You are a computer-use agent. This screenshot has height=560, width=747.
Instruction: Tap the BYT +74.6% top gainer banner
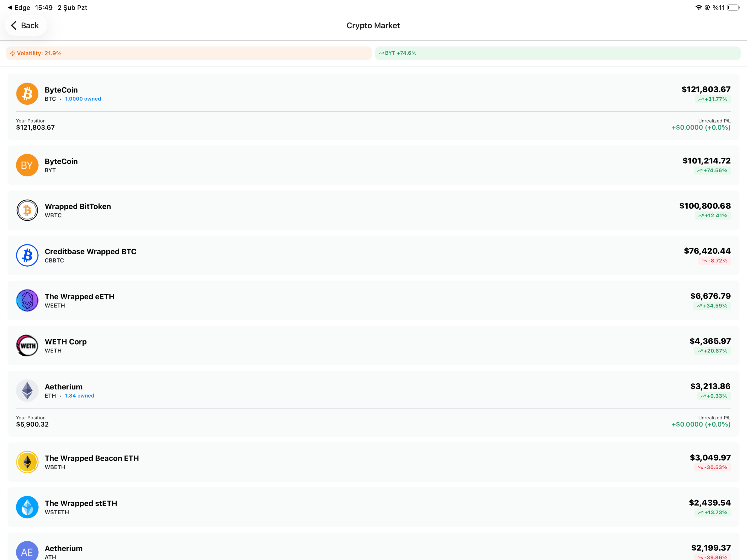[x=558, y=53]
